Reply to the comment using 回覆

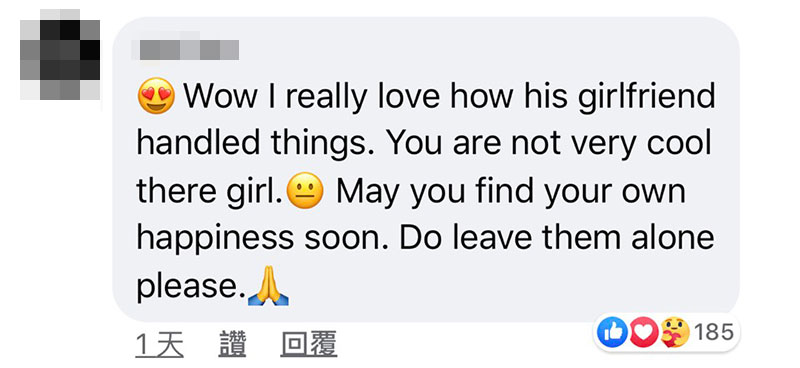(309, 344)
